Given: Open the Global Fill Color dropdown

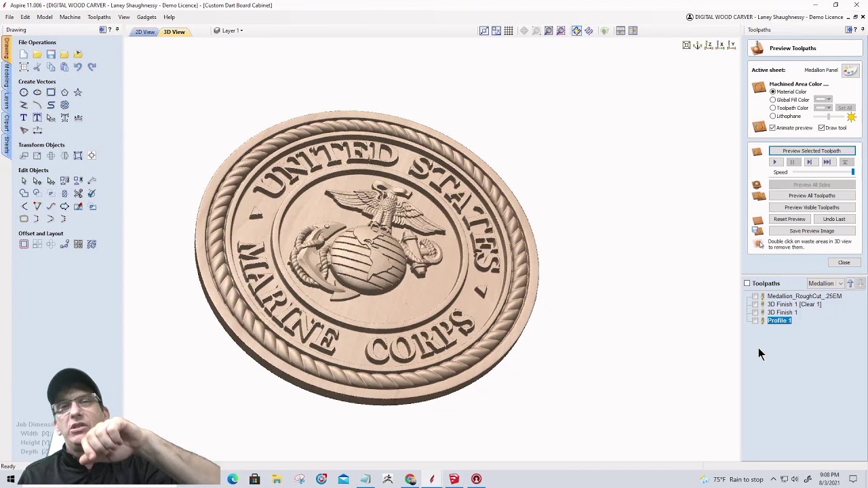Looking at the screenshot, I should click(x=823, y=100).
